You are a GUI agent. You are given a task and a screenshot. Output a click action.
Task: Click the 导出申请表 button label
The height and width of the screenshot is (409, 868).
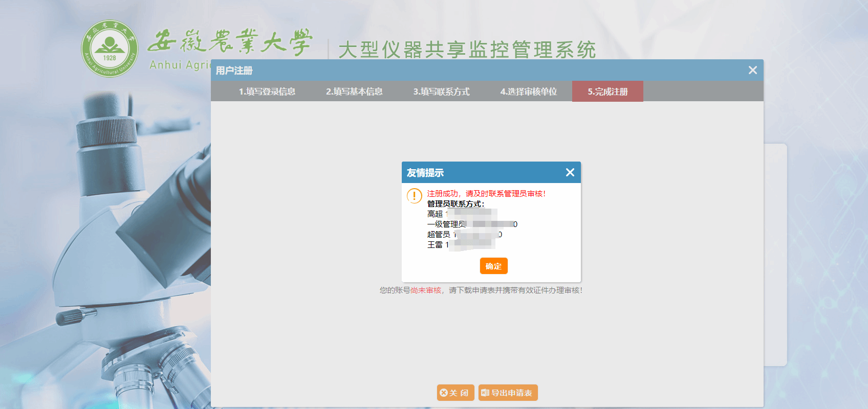[512, 393]
